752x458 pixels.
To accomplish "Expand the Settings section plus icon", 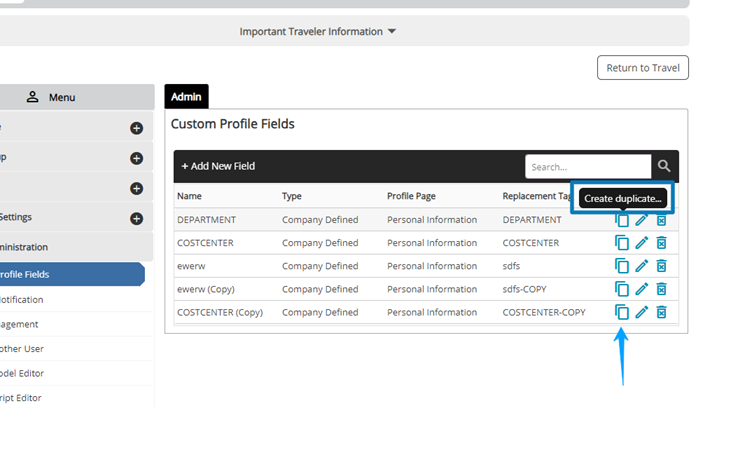I will (136, 219).
